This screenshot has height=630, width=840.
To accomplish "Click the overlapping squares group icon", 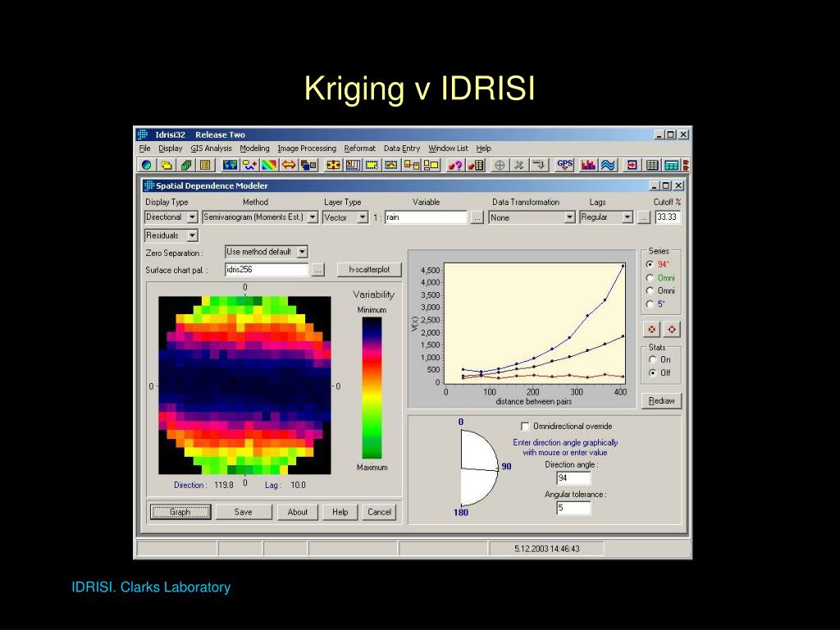I will [x=308, y=165].
